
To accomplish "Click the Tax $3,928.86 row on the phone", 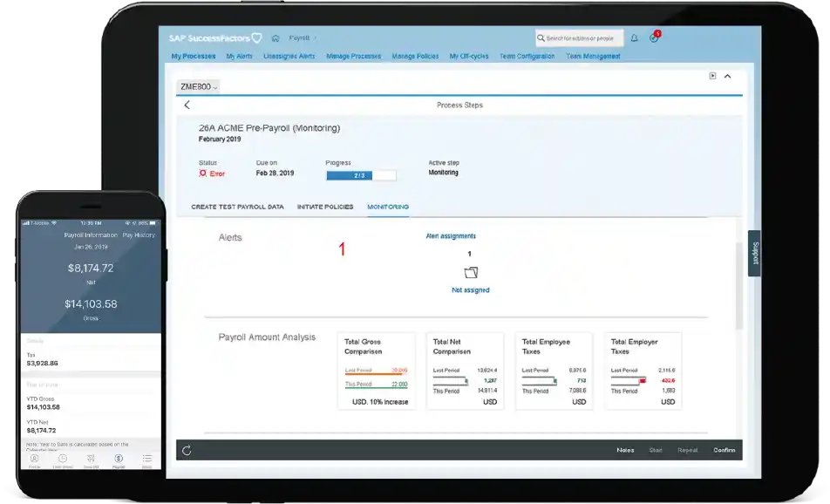I will click(x=91, y=359).
